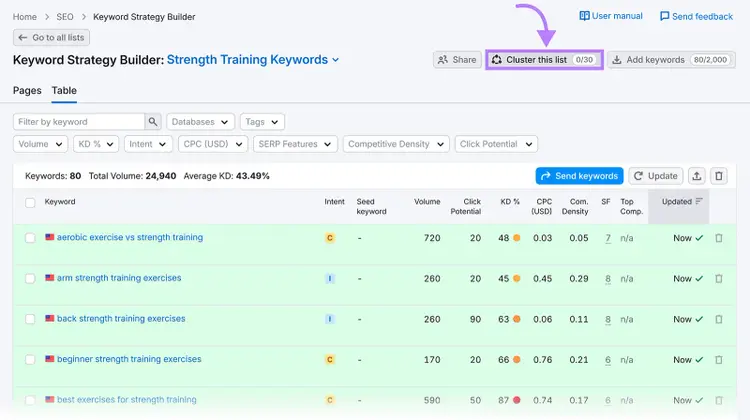Select checkbox for back strength training exercises
The image size is (750, 420).
click(x=30, y=319)
